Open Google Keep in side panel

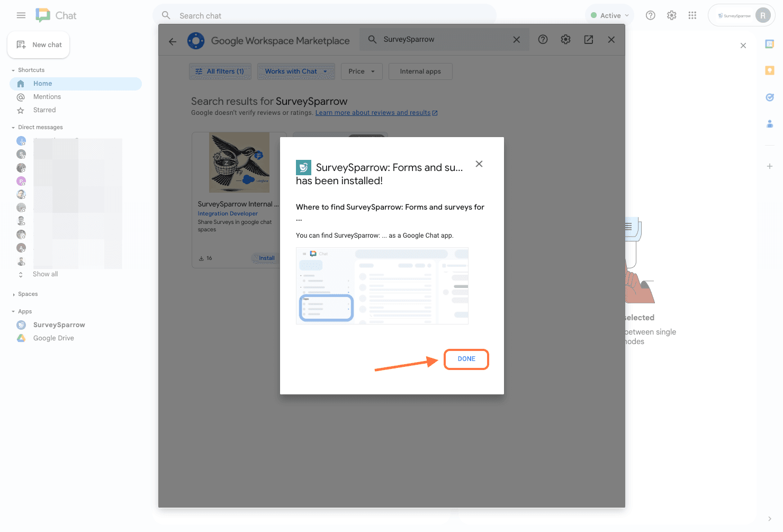[769, 70]
